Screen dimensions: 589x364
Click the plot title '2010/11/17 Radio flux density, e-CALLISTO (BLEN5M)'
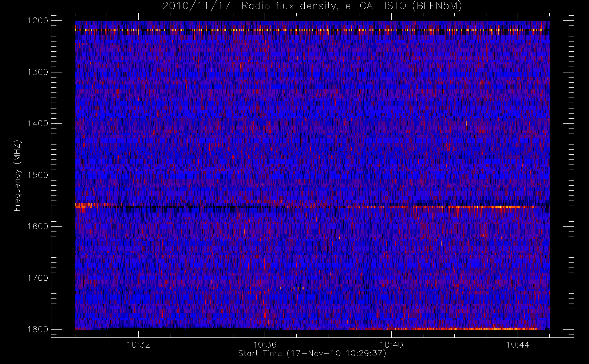pyautogui.click(x=312, y=6)
